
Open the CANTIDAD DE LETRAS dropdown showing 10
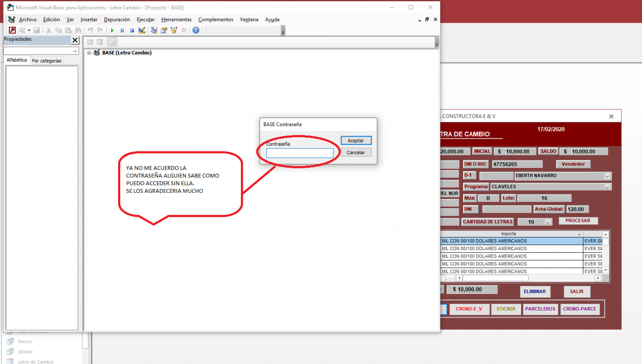click(547, 222)
